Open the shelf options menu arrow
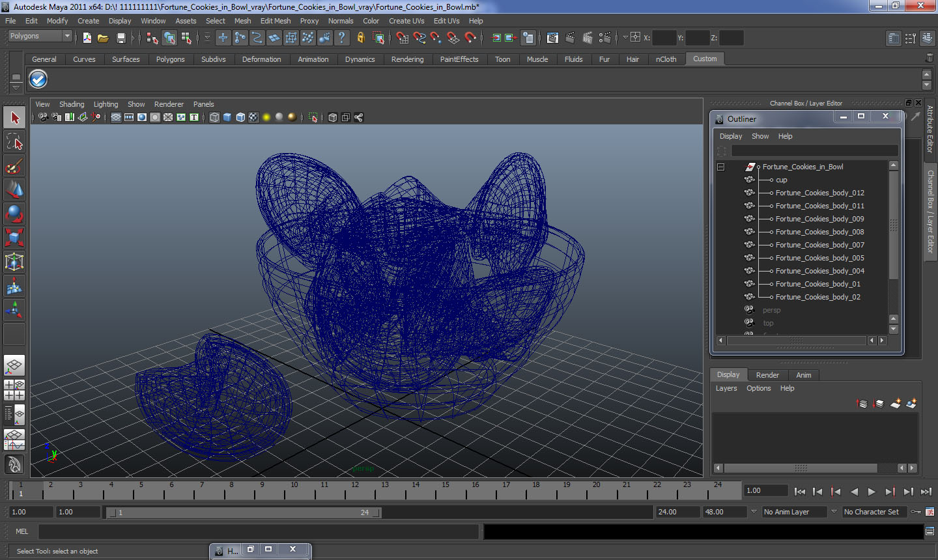 16,87
